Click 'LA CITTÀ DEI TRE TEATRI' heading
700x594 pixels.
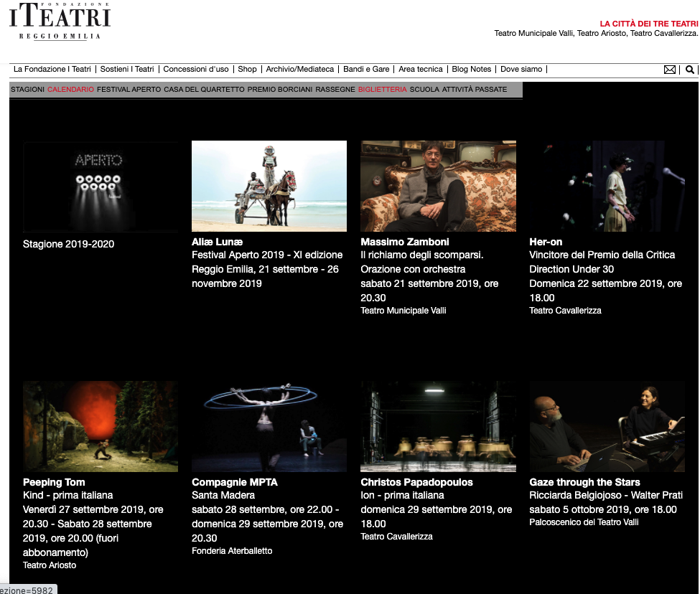tap(648, 24)
